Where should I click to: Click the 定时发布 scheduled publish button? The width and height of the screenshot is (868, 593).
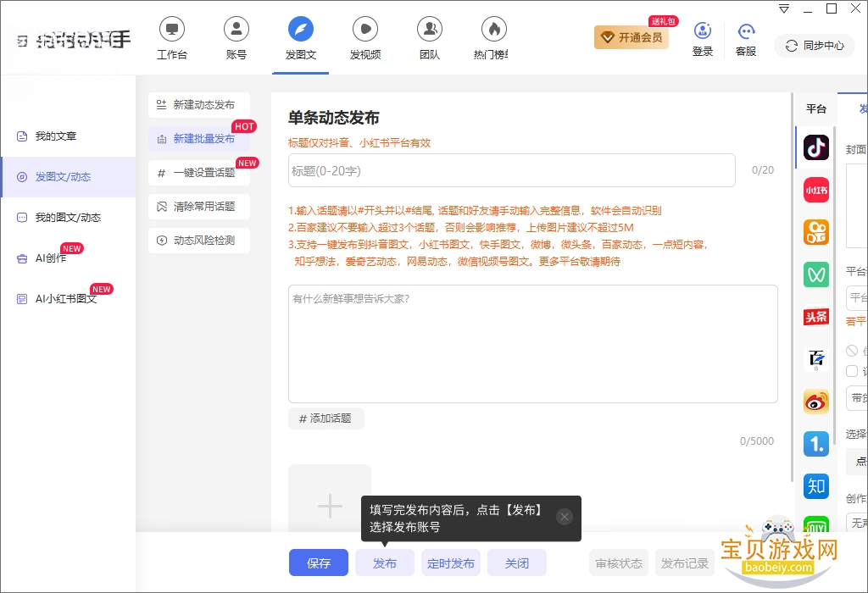[x=451, y=563]
